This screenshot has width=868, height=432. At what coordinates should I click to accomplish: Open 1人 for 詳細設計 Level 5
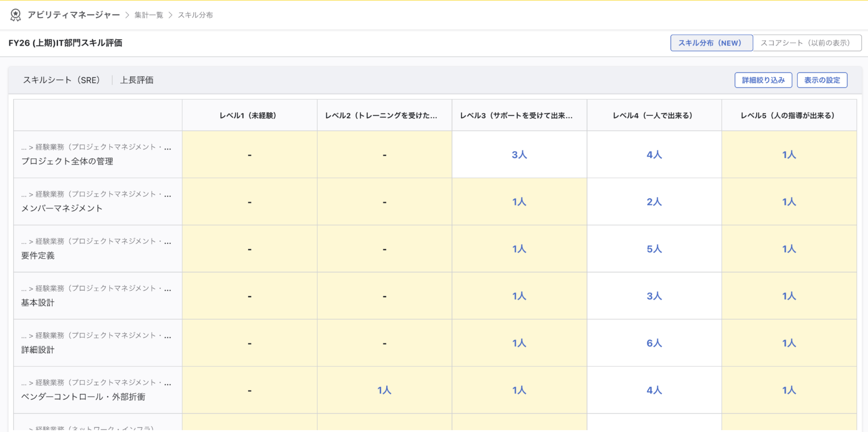click(789, 343)
